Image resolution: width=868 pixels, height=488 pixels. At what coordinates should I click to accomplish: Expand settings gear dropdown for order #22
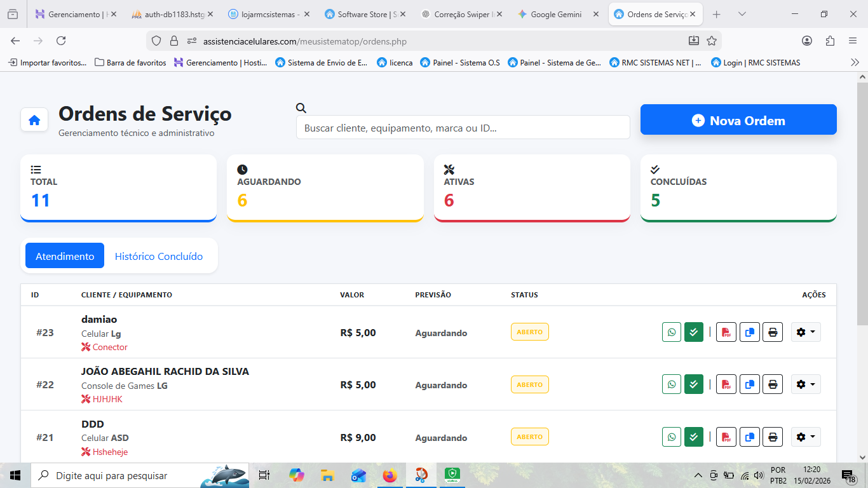point(806,384)
